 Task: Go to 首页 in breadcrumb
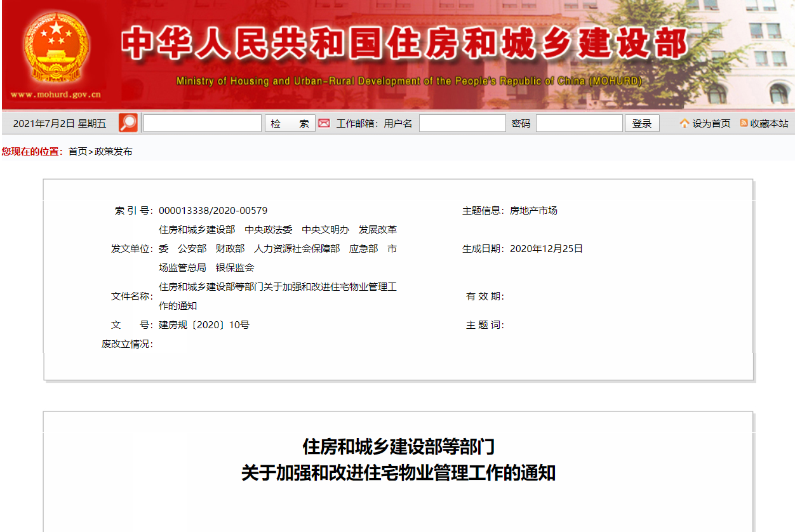77,152
